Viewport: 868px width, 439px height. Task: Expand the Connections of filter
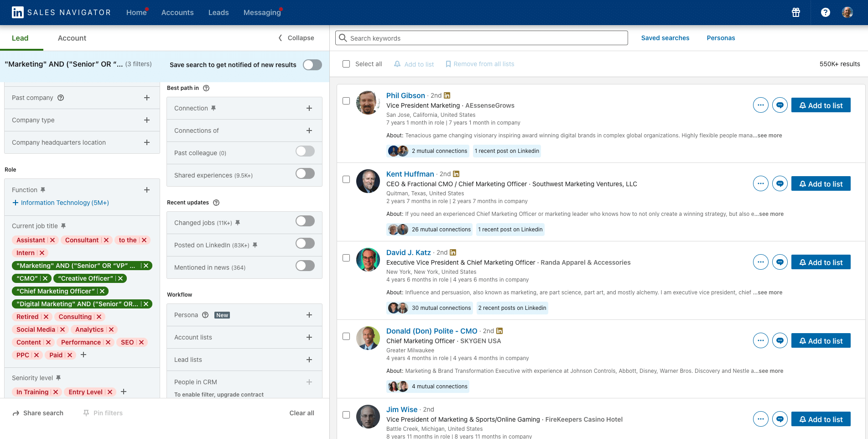coord(309,131)
